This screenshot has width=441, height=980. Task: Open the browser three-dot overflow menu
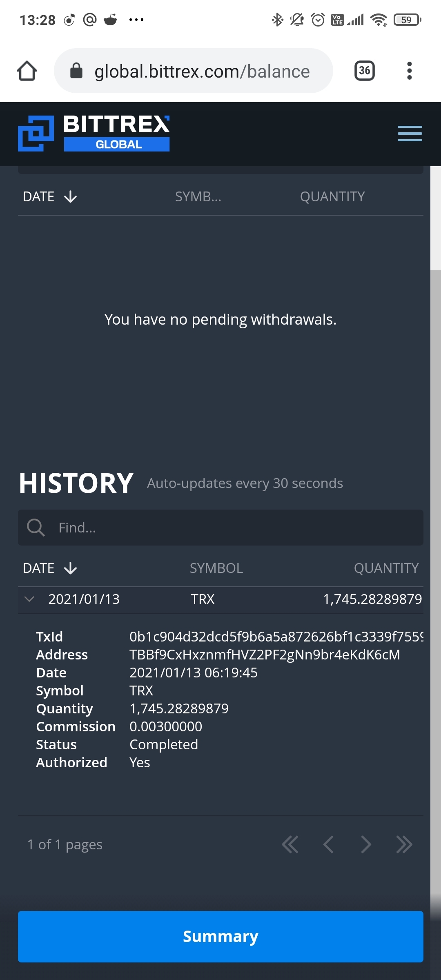[409, 71]
